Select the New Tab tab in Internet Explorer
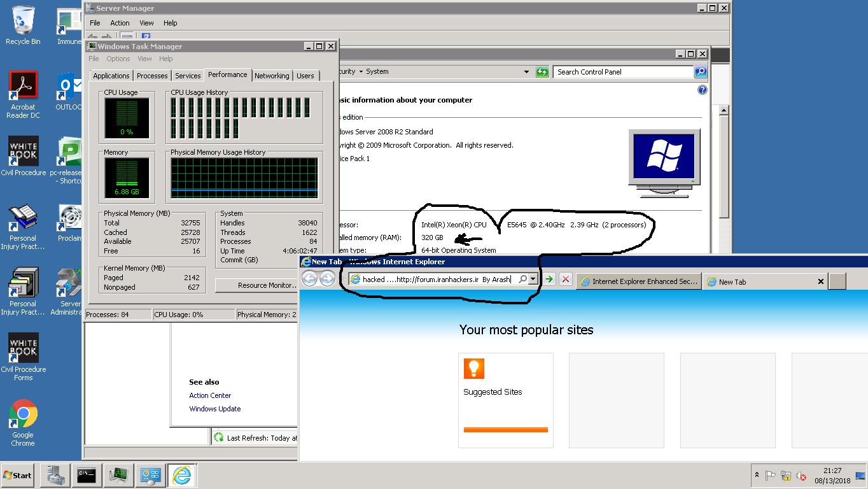Image resolution: width=868 pixels, height=489 pixels. coord(766,281)
